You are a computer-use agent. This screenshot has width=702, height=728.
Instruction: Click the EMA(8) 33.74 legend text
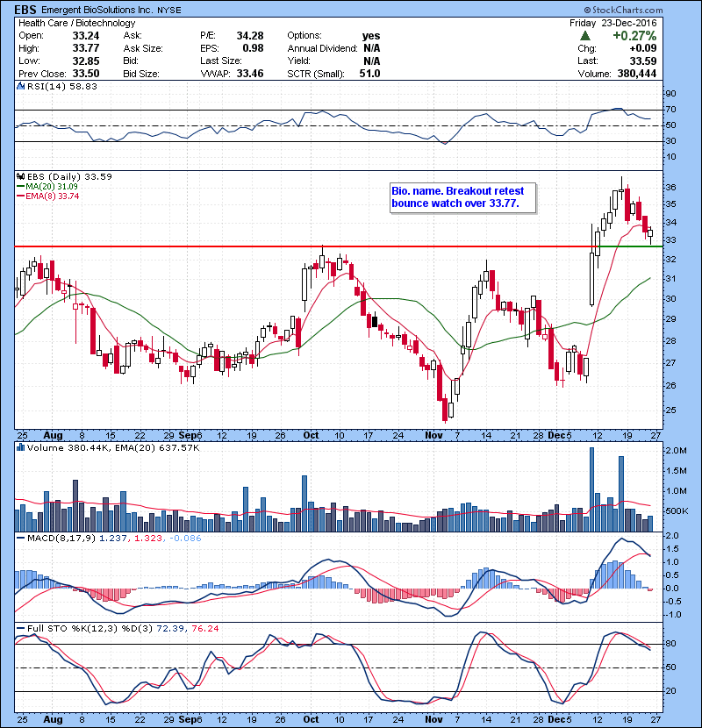[53, 196]
